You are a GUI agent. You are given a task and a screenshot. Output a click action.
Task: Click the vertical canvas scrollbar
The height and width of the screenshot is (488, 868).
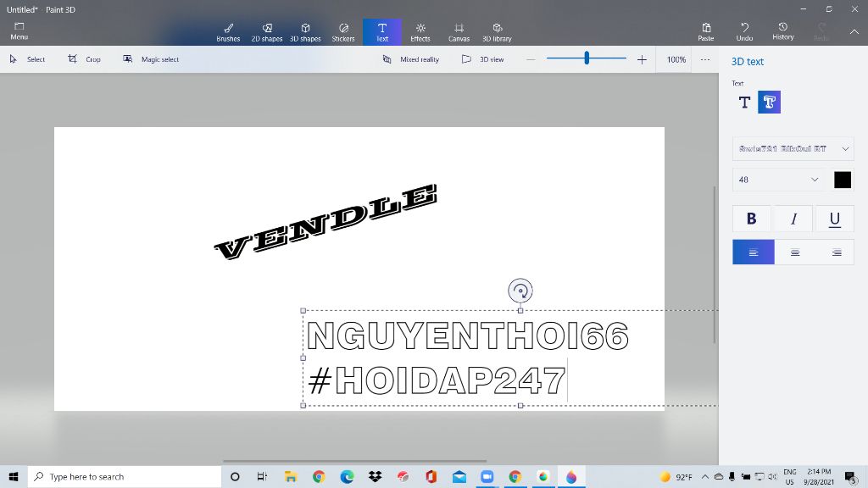[714, 264]
